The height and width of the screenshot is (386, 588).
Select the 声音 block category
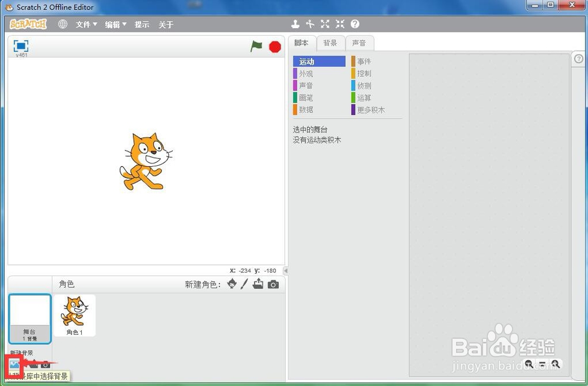(319, 85)
